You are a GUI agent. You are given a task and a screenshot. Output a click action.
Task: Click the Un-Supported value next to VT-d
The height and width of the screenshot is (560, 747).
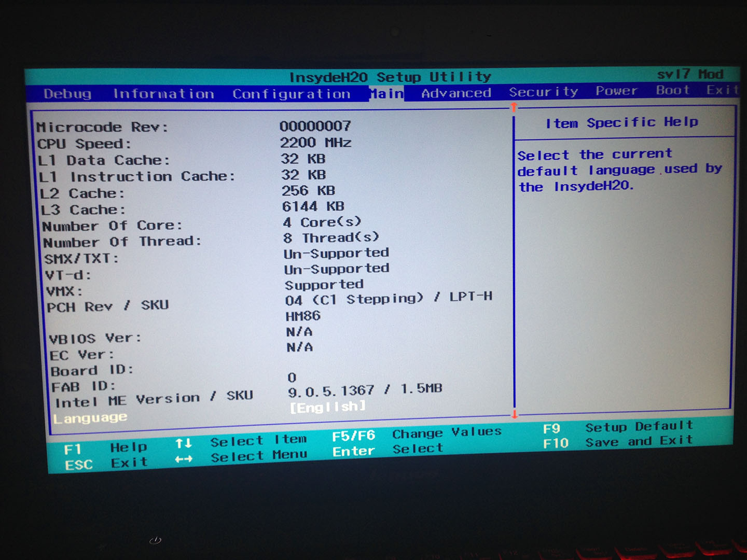pos(336,269)
